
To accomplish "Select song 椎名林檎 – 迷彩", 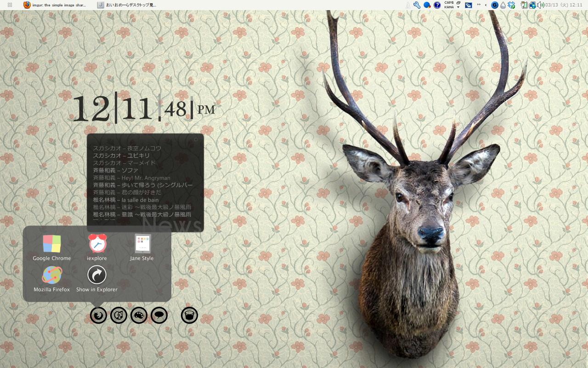I will [x=142, y=207].
